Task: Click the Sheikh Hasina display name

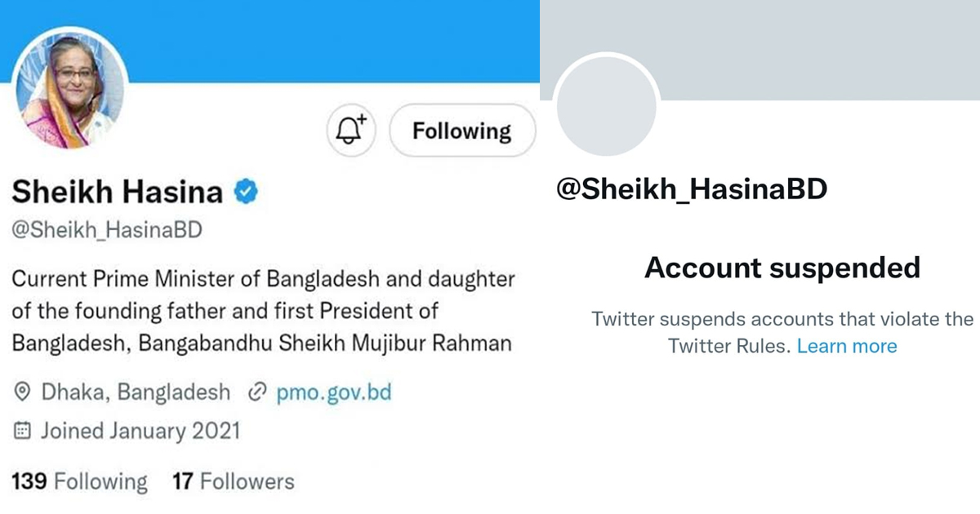Action: (x=117, y=193)
